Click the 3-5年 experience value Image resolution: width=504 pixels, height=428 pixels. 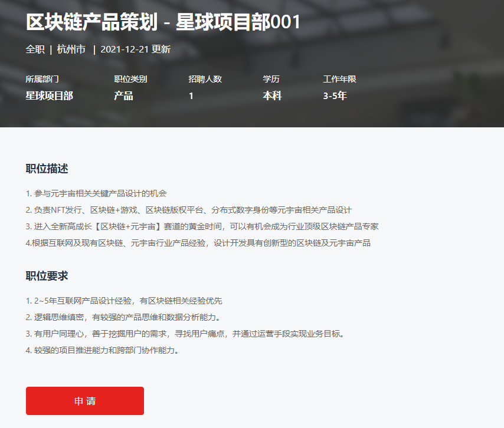click(335, 96)
